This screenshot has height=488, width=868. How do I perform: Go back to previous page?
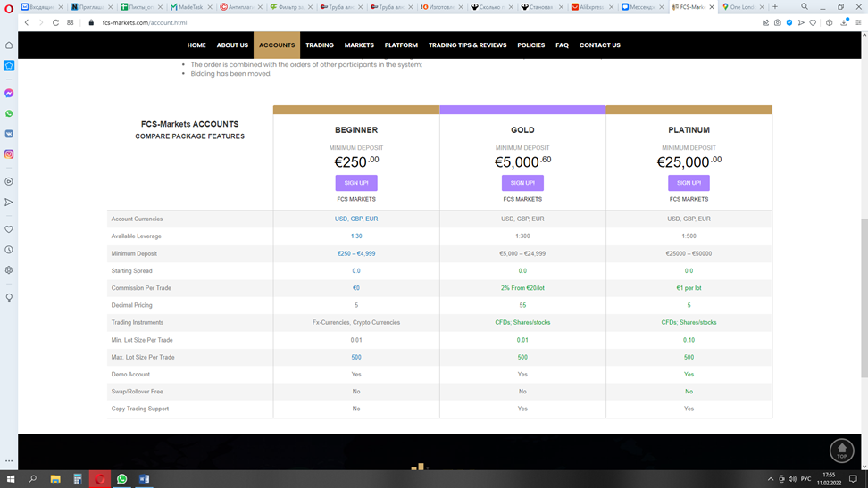pyautogui.click(x=27, y=22)
